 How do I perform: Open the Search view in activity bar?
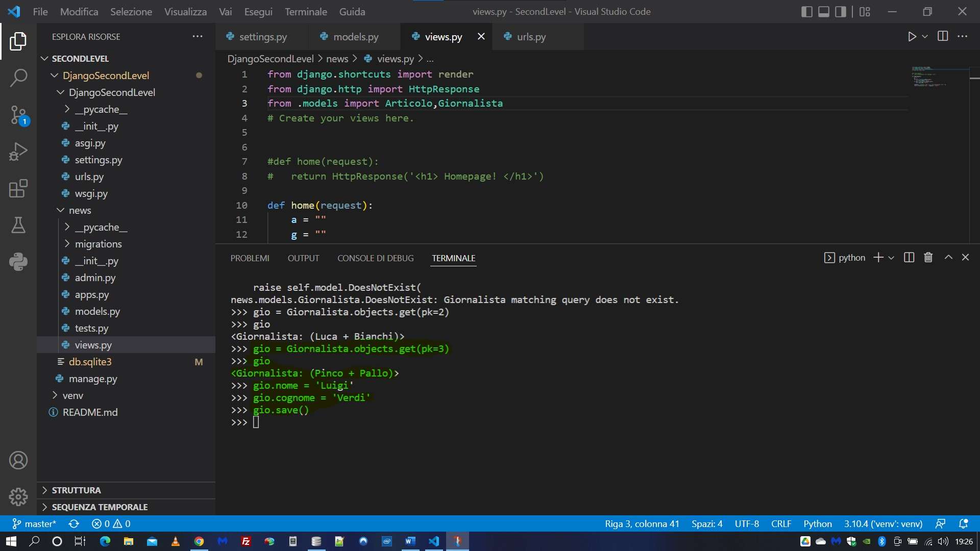click(x=18, y=78)
